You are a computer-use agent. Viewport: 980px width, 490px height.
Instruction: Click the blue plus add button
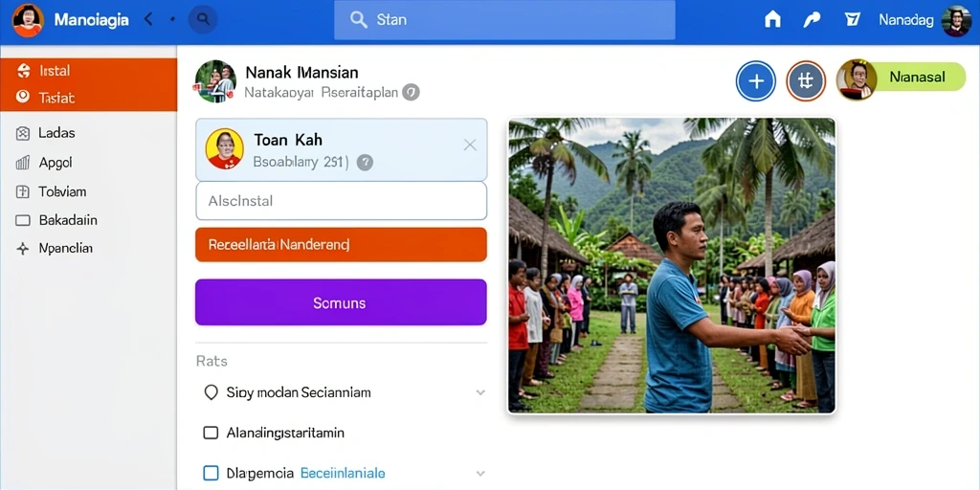(x=756, y=81)
